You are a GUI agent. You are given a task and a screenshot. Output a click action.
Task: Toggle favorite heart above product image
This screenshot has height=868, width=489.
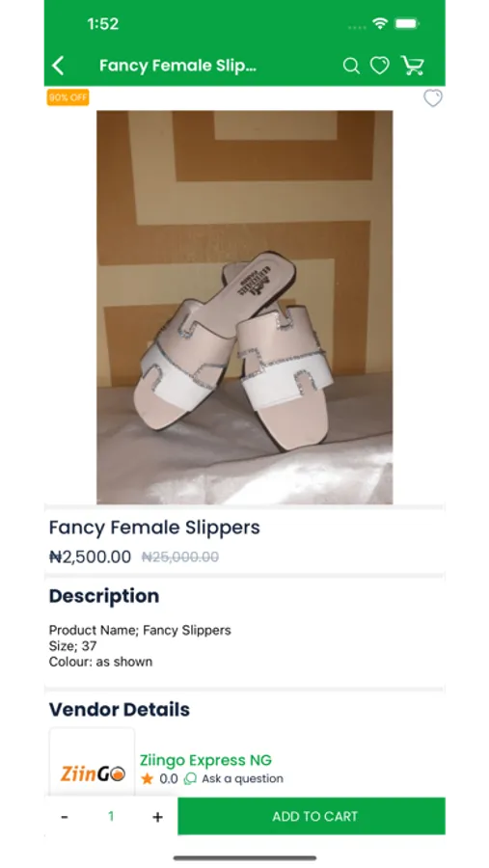click(x=433, y=98)
